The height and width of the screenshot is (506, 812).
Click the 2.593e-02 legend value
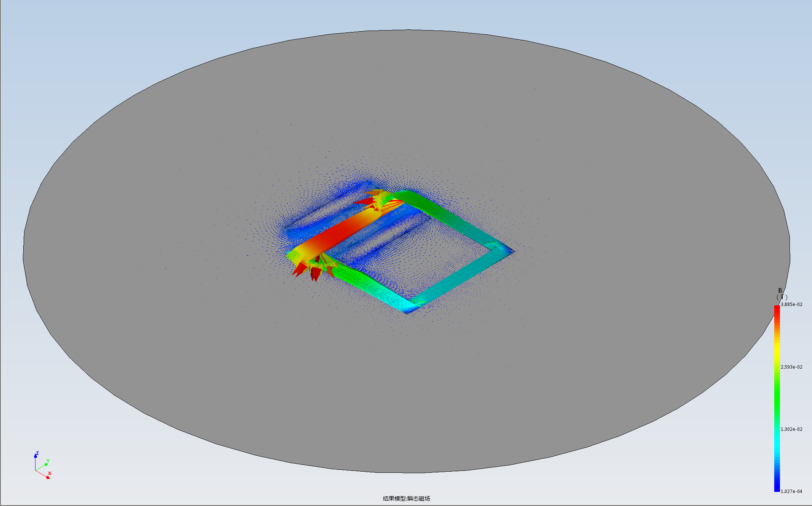(791, 367)
